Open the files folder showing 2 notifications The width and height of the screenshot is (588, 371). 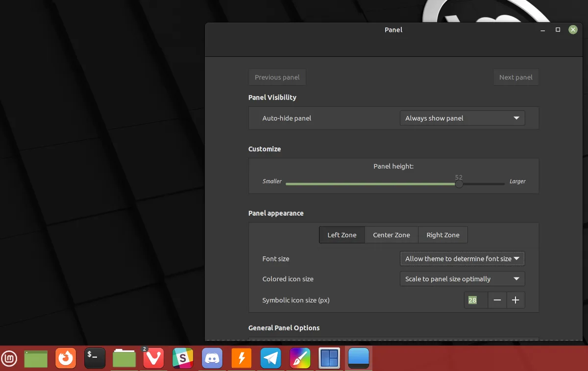click(124, 358)
